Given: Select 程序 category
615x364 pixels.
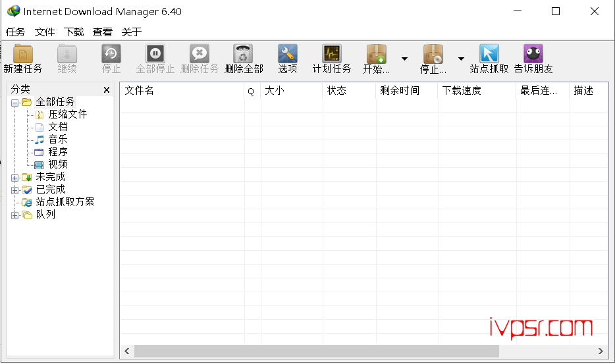Looking at the screenshot, I should tap(58, 152).
